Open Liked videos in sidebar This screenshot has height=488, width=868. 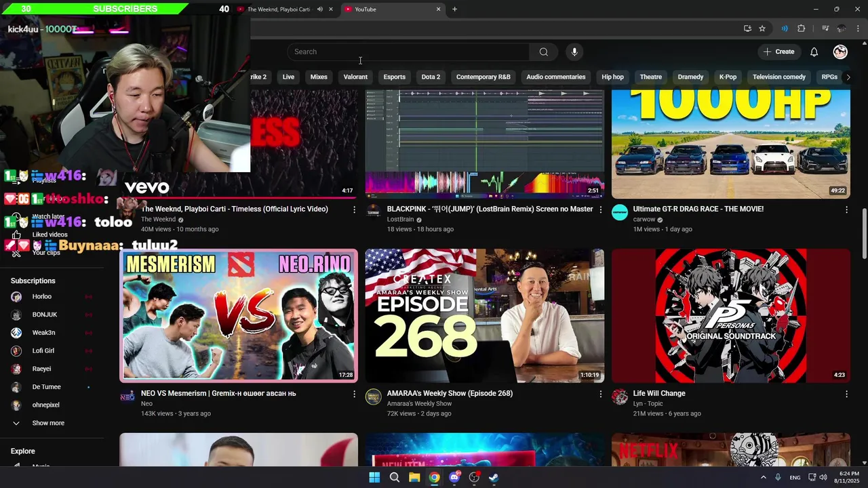(50, 235)
